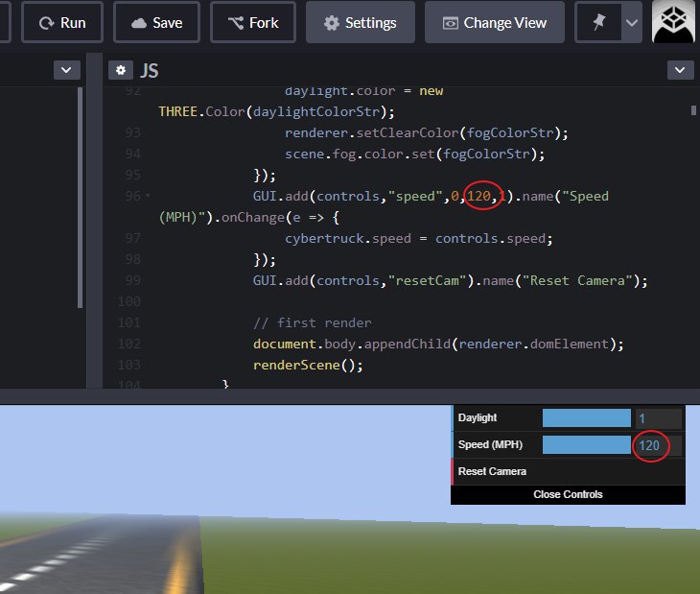Click the "Speed (MPH)" label in controls
The width and height of the screenshot is (700, 594).
click(490, 445)
